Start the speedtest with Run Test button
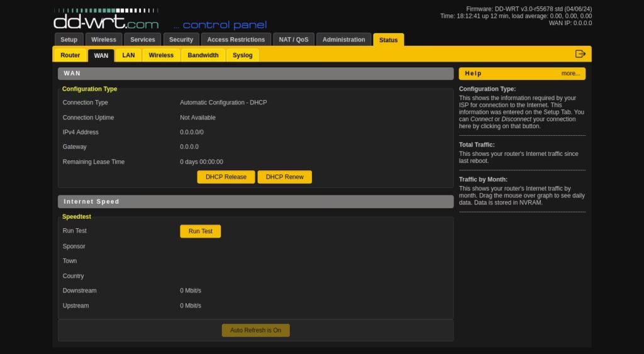The width and height of the screenshot is (644, 354). pyautogui.click(x=201, y=231)
